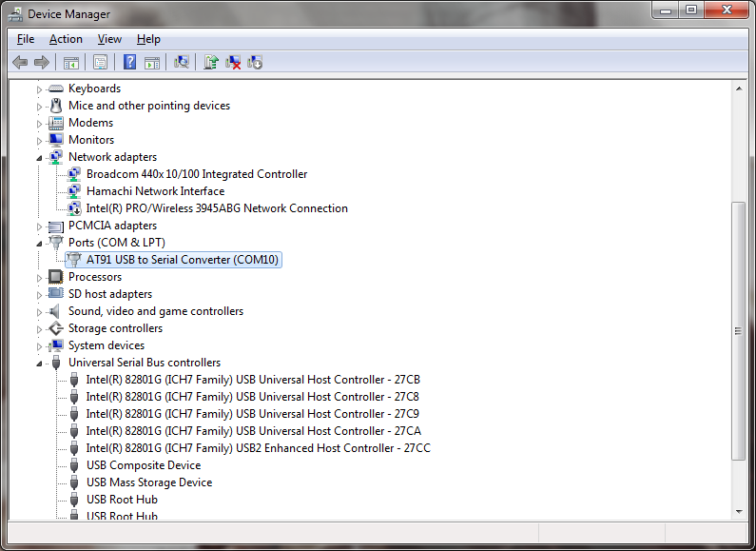Collapse the Network adapters node
Viewport: 756px width, 551px height.
point(39,158)
